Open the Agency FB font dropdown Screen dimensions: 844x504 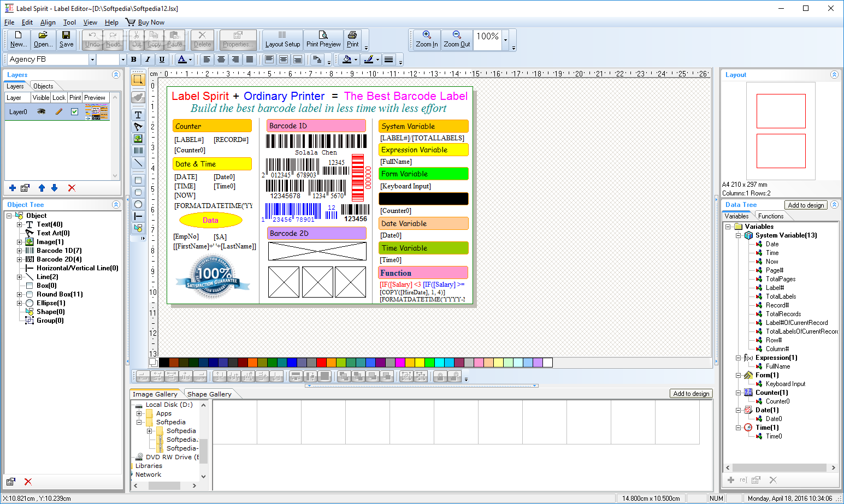[92, 60]
